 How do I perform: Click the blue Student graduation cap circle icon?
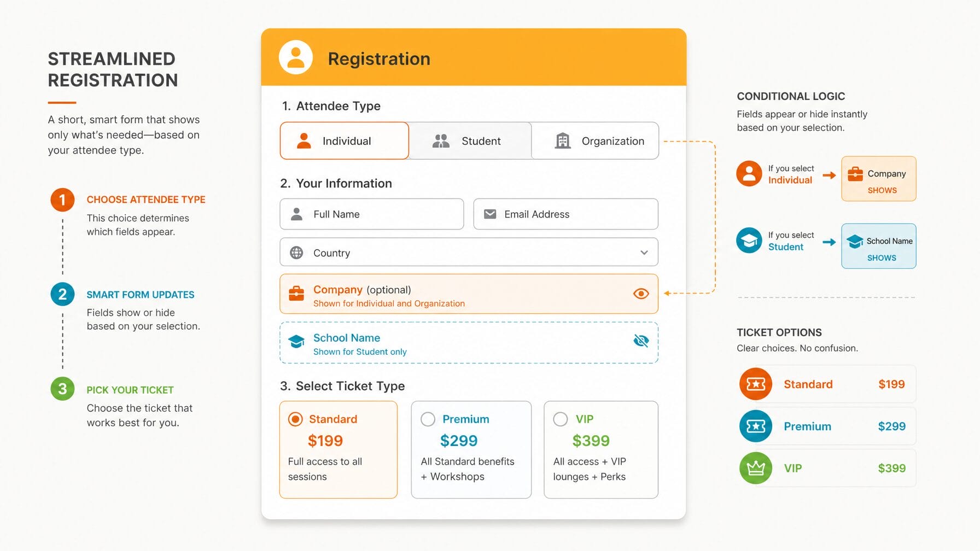pos(749,241)
